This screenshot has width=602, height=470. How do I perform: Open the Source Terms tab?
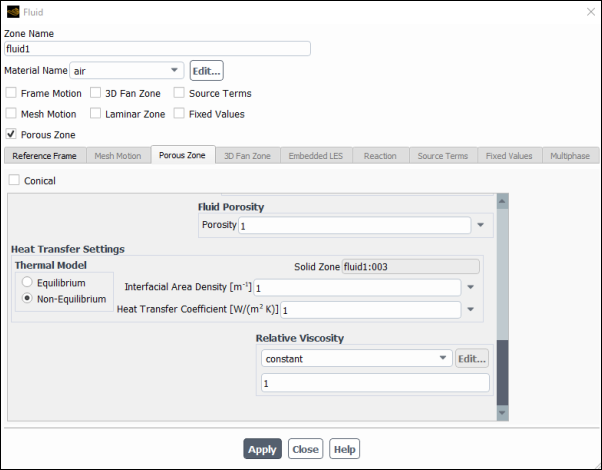(443, 156)
